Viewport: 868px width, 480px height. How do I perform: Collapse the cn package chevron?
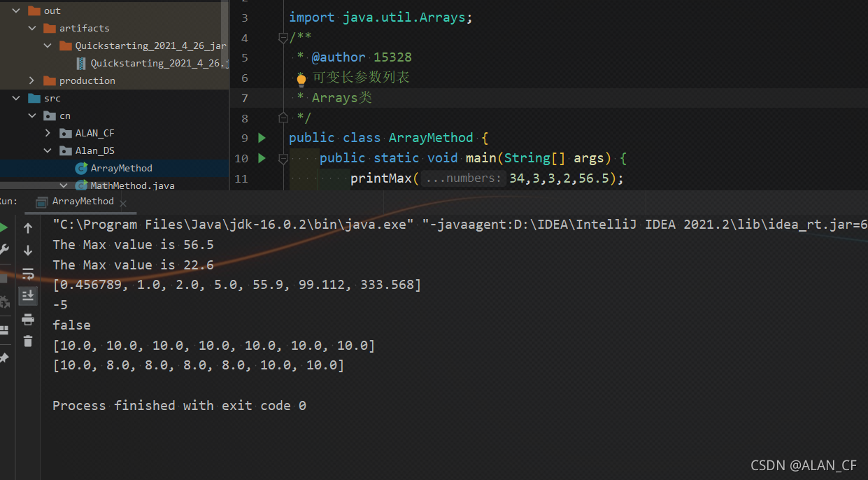coord(32,115)
